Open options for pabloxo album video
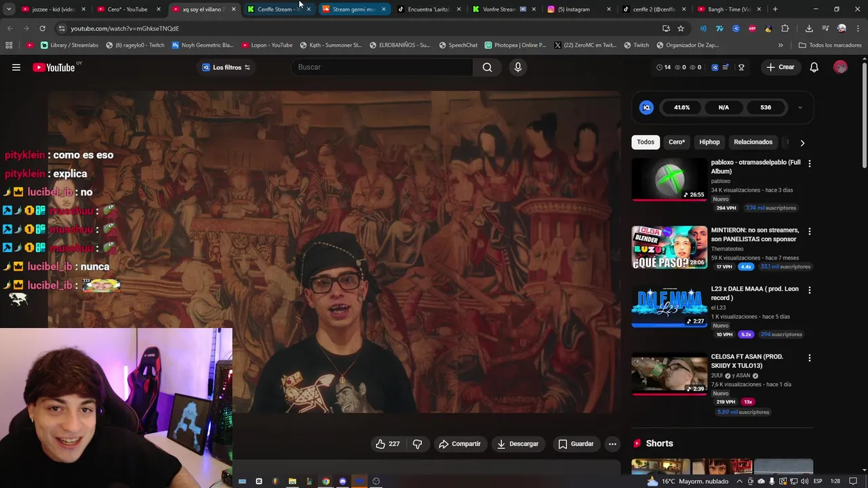 click(x=809, y=163)
